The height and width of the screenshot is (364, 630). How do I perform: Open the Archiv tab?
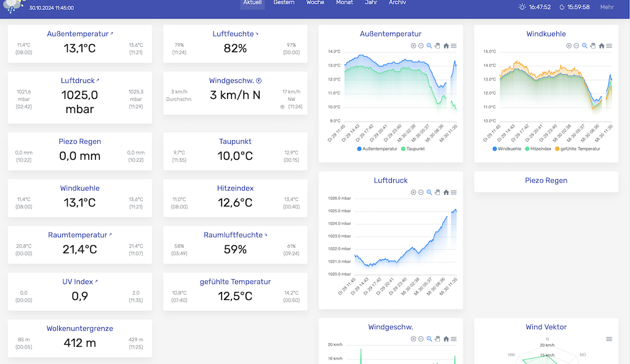pos(397,3)
